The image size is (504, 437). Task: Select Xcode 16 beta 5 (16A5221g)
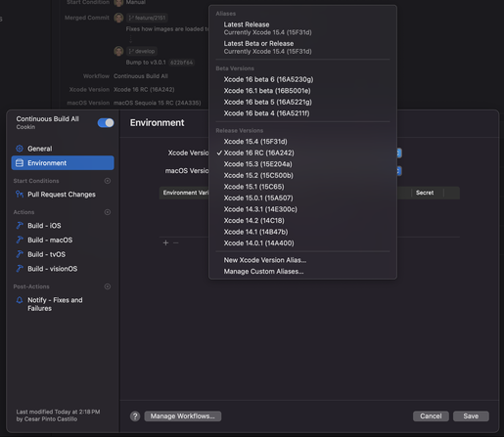pyautogui.click(x=302, y=102)
